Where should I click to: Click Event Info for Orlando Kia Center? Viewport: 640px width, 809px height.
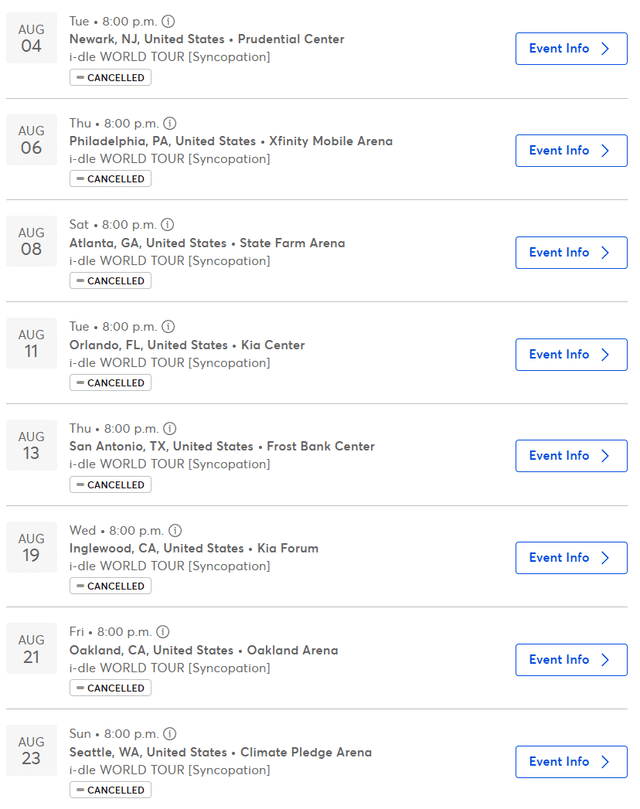coord(571,355)
